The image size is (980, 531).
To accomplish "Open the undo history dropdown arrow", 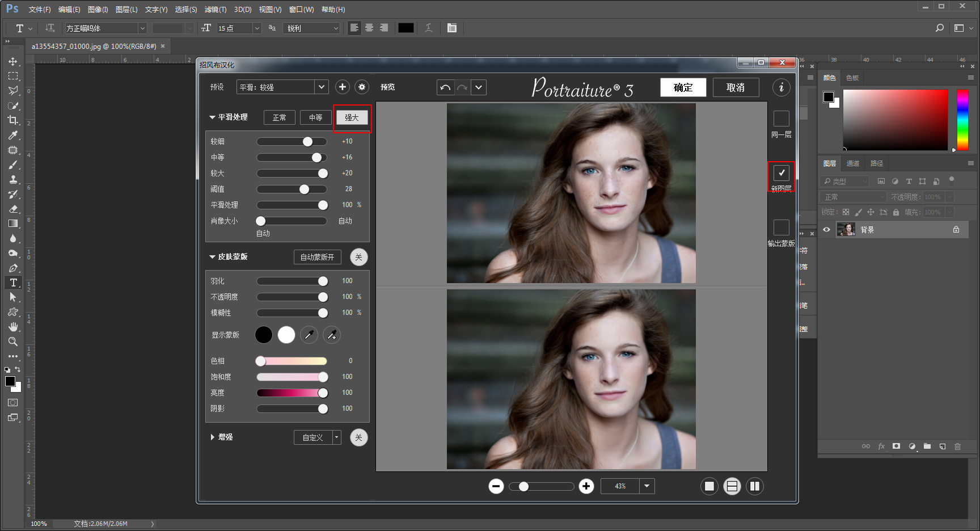I will [x=479, y=87].
